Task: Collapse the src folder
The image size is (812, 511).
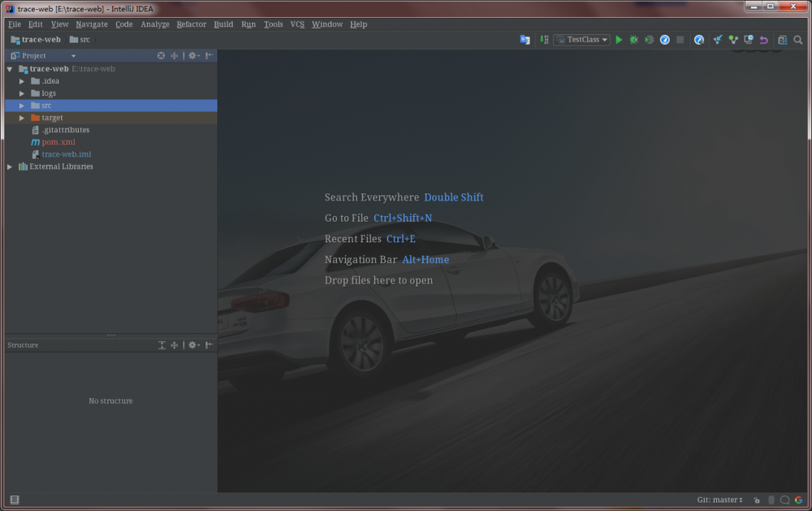Action: coord(22,105)
